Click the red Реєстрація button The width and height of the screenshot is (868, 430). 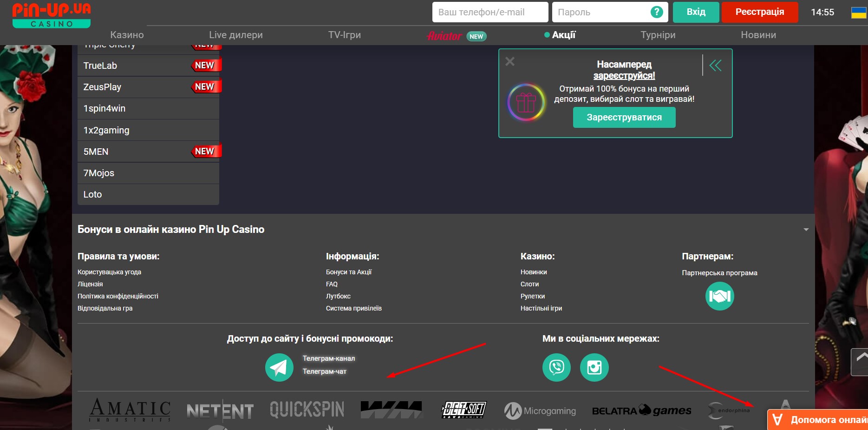click(760, 12)
